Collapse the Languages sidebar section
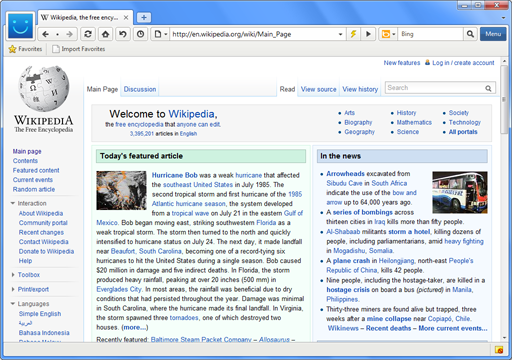 click(x=13, y=304)
